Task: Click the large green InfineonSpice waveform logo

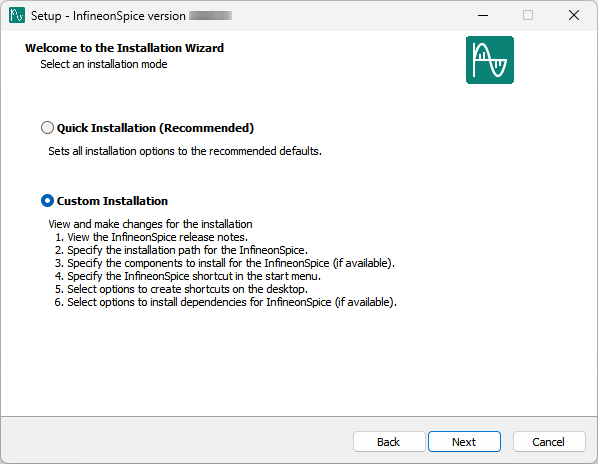Action: 490,60
